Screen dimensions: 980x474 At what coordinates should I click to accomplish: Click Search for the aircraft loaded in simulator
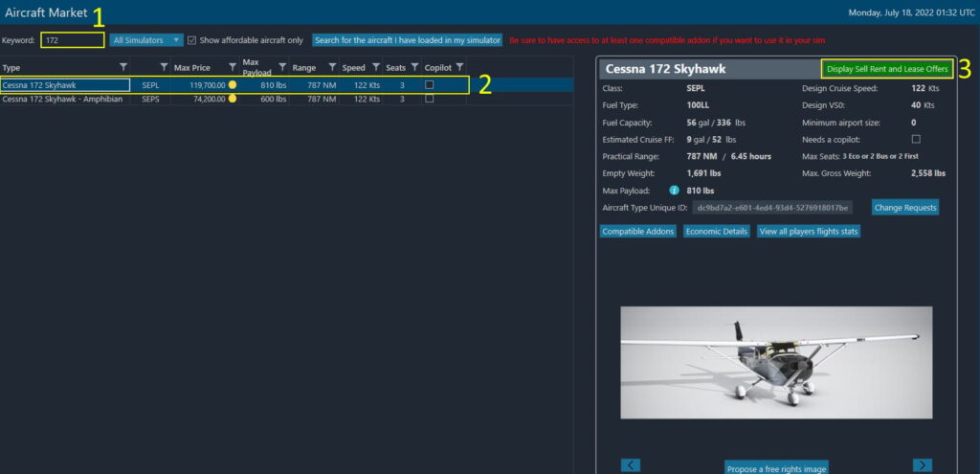tap(408, 40)
